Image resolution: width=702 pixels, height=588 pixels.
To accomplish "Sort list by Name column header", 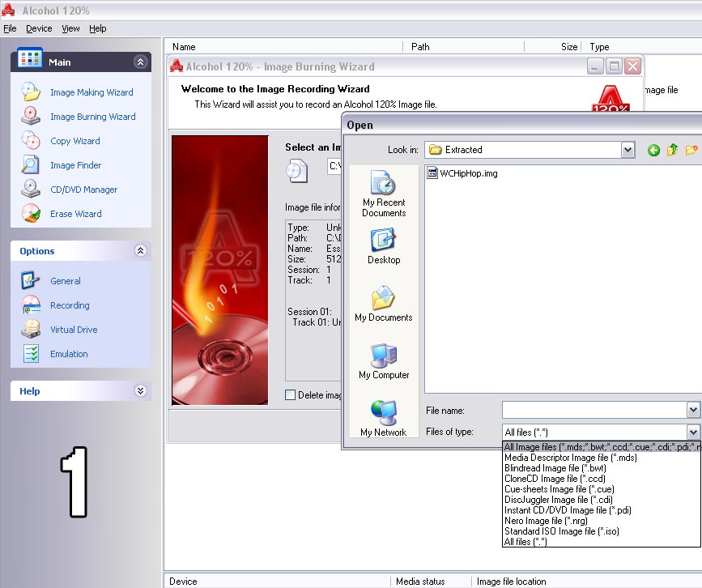I will tap(284, 47).
